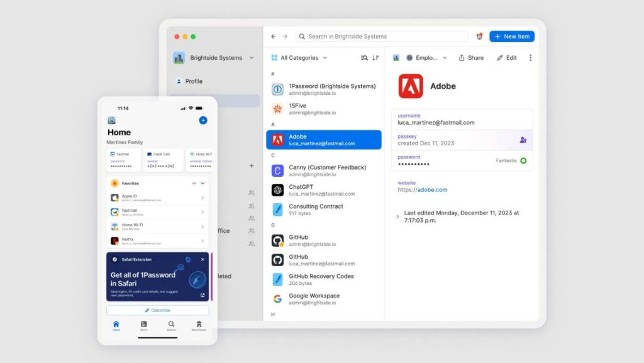Open the Employee vault dropdown

[426, 58]
